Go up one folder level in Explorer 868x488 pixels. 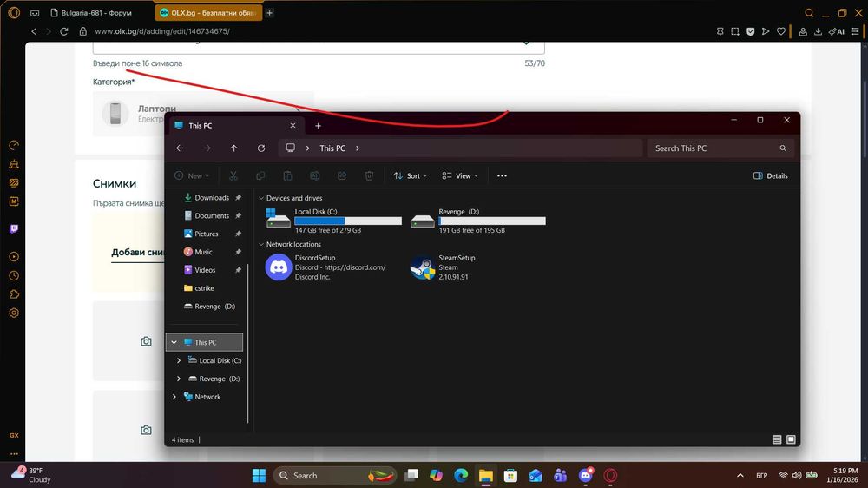(233, 148)
